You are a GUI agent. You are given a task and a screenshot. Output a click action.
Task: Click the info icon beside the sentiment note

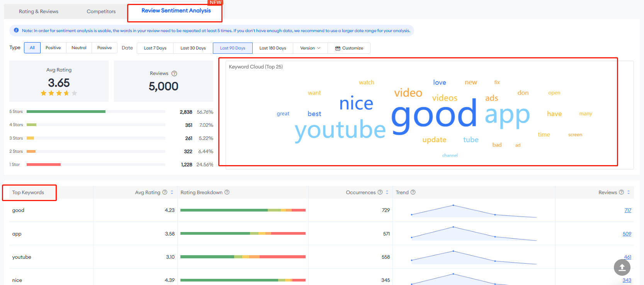[x=16, y=30]
